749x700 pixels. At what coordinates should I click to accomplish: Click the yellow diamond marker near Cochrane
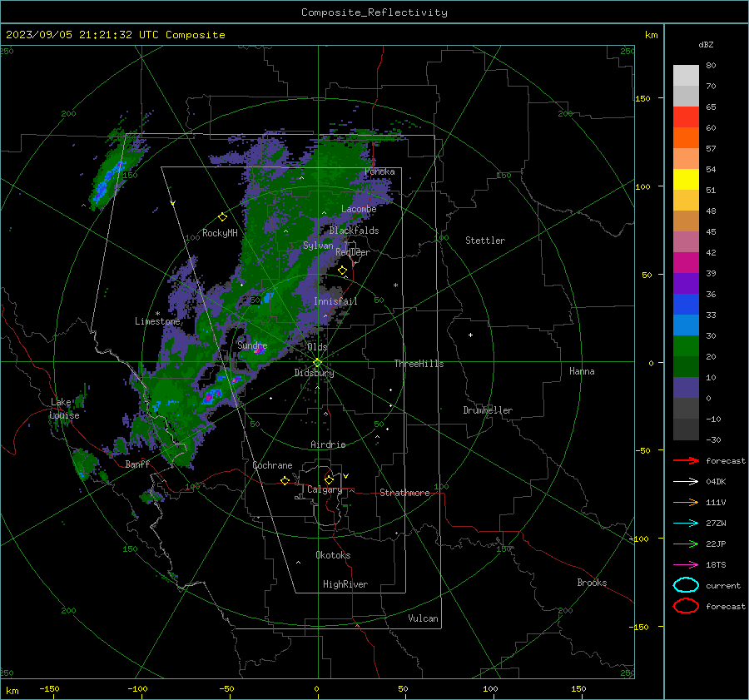click(x=285, y=480)
